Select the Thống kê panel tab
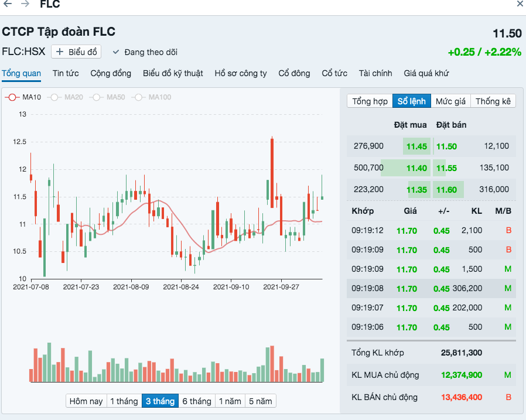Screen dimensions: 526x420 493,101
